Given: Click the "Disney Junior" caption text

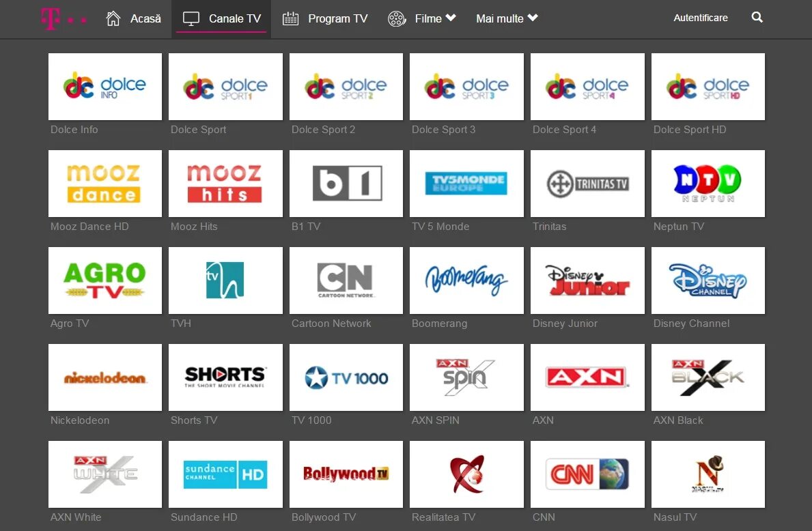Looking at the screenshot, I should tap(565, 323).
